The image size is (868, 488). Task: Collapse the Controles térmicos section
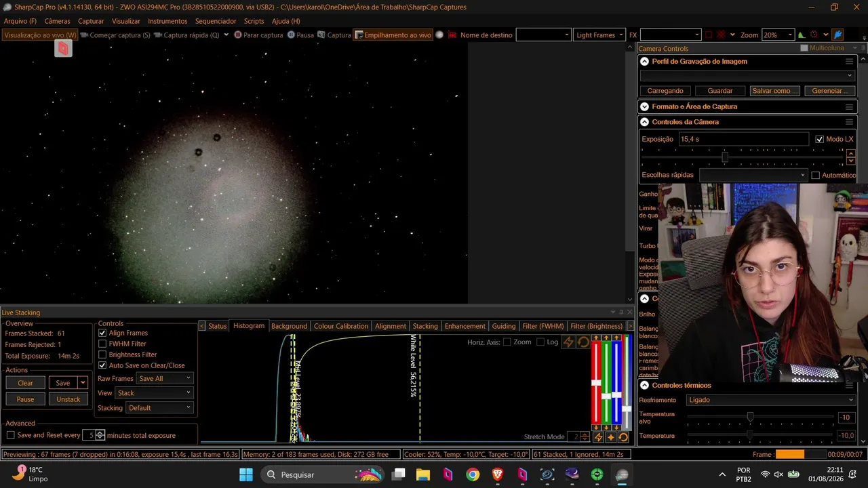[x=645, y=385]
